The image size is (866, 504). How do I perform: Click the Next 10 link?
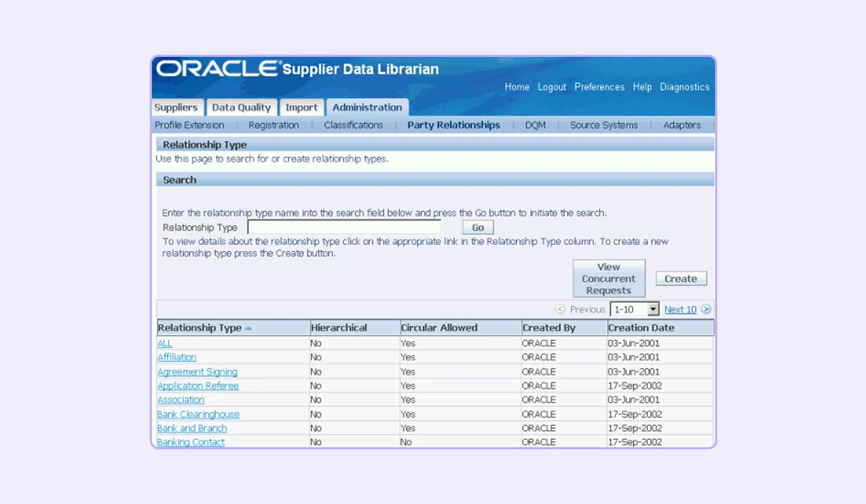click(680, 309)
